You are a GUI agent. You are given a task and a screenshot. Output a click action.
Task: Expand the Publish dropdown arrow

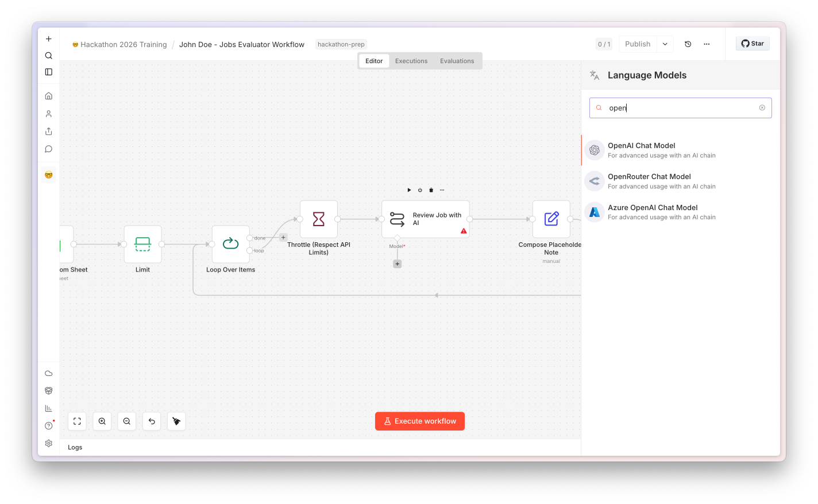pyautogui.click(x=665, y=44)
